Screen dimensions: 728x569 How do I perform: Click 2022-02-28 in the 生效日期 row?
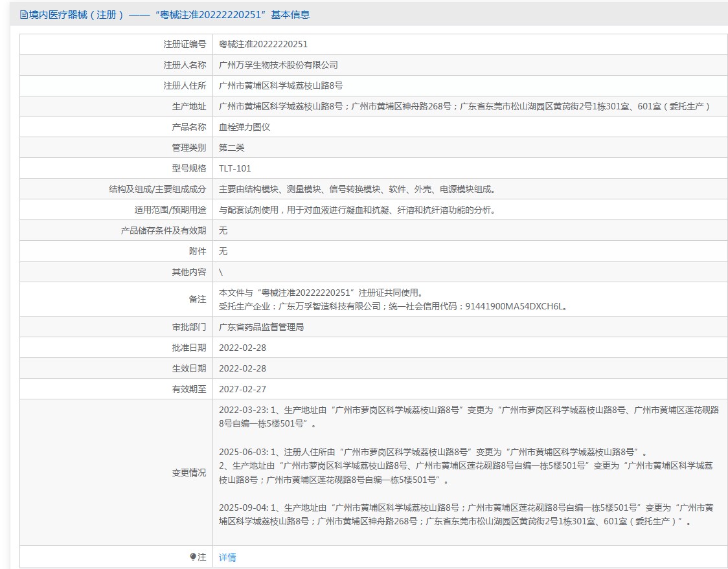(242, 368)
